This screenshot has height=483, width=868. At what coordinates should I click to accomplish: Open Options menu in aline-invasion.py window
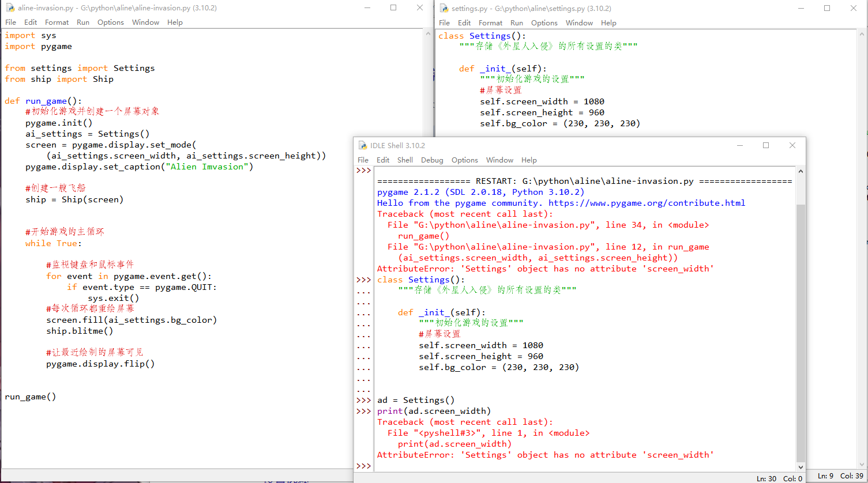tap(111, 22)
